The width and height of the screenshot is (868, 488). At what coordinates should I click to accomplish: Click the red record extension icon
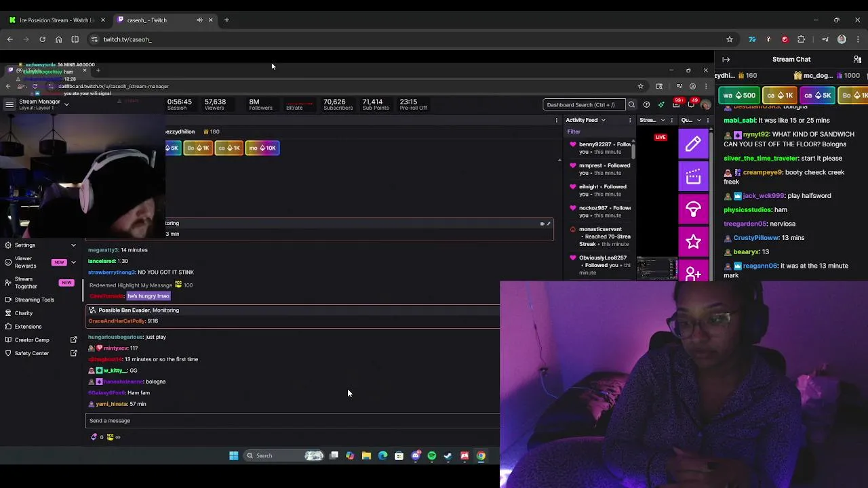click(785, 39)
